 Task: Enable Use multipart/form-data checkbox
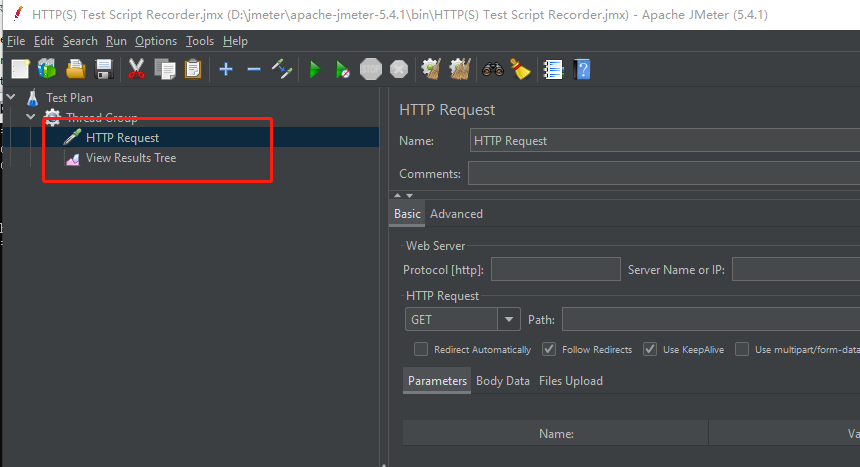742,349
